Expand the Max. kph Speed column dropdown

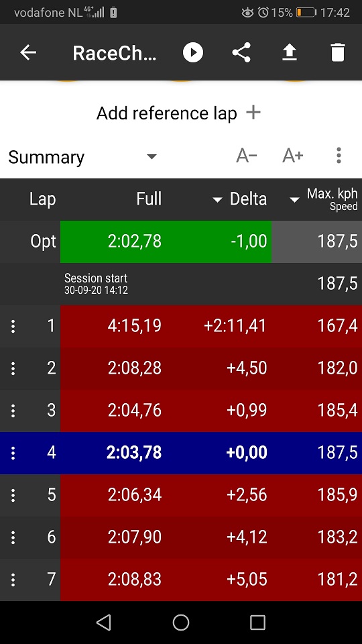[294, 200]
